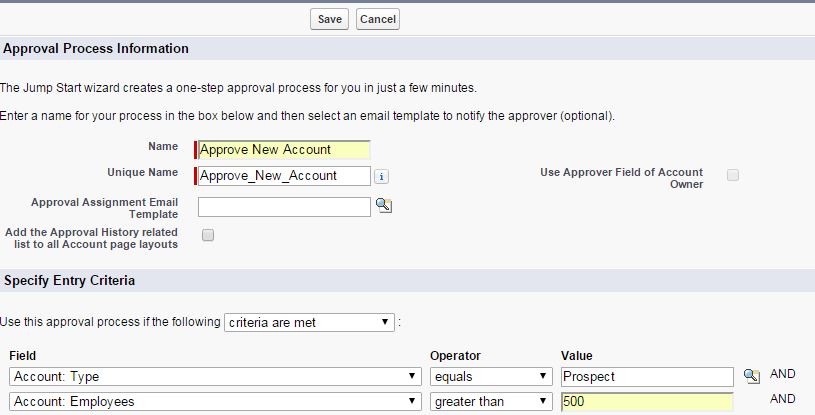Viewport: 815px width, 415px height.
Task: Click the Value field containing Prospect
Action: pyautogui.click(x=648, y=376)
